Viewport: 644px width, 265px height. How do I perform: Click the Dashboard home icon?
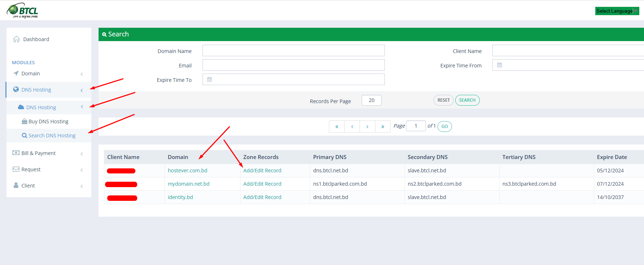click(x=16, y=39)
